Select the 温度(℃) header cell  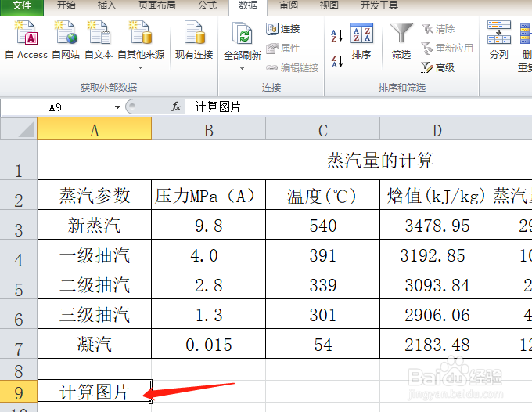pos(323,195)
